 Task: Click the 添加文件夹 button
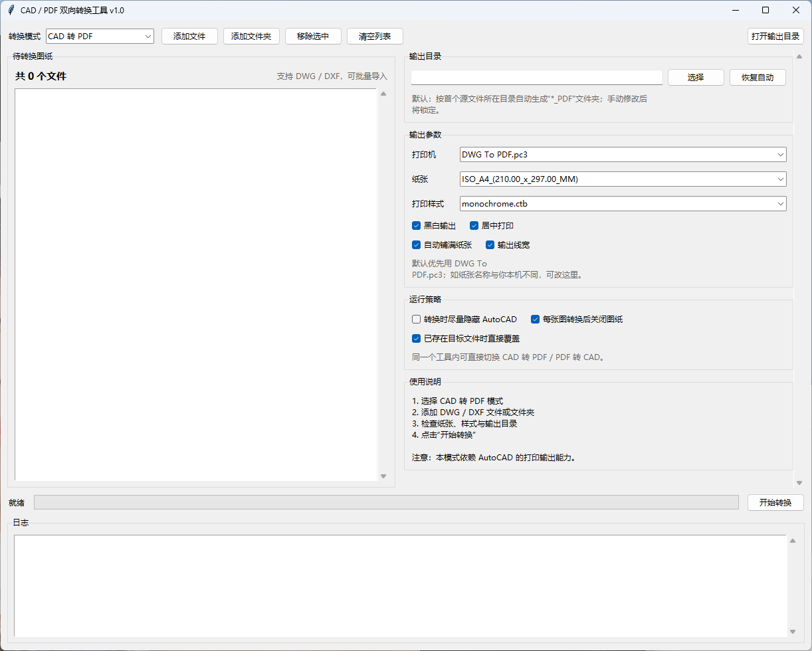click(x=251, y=37)
